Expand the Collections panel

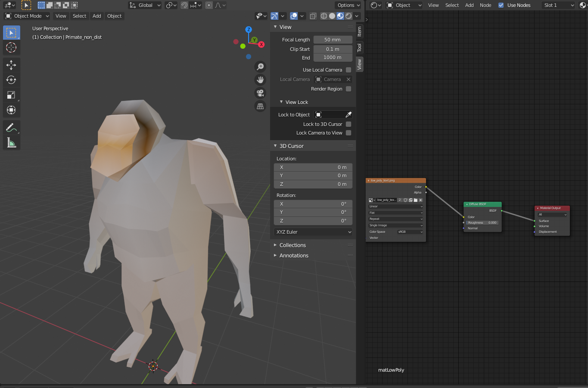pyautogui.click(x=292, y=245)
